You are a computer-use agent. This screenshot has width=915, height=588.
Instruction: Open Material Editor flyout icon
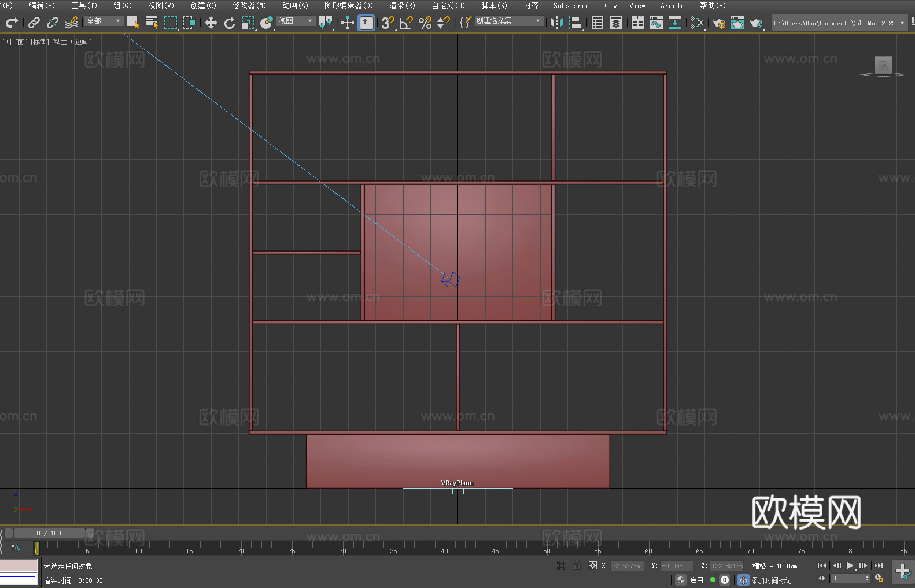697,23
